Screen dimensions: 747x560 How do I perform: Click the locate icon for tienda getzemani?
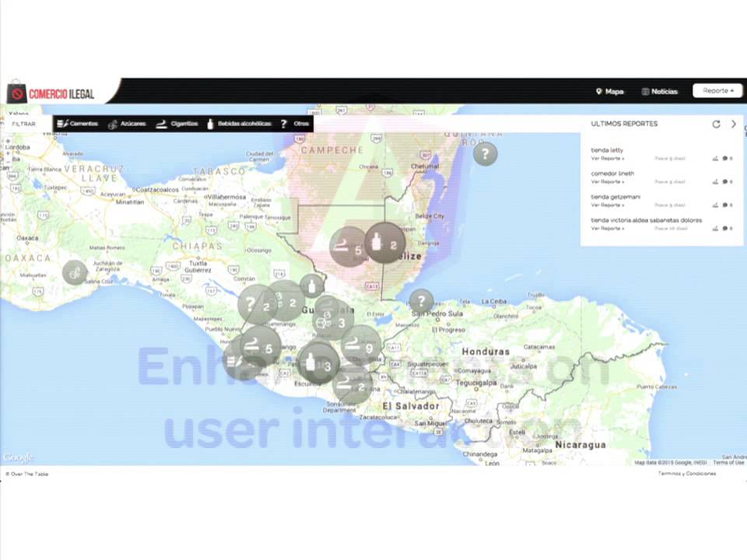(x=715, y=205)
